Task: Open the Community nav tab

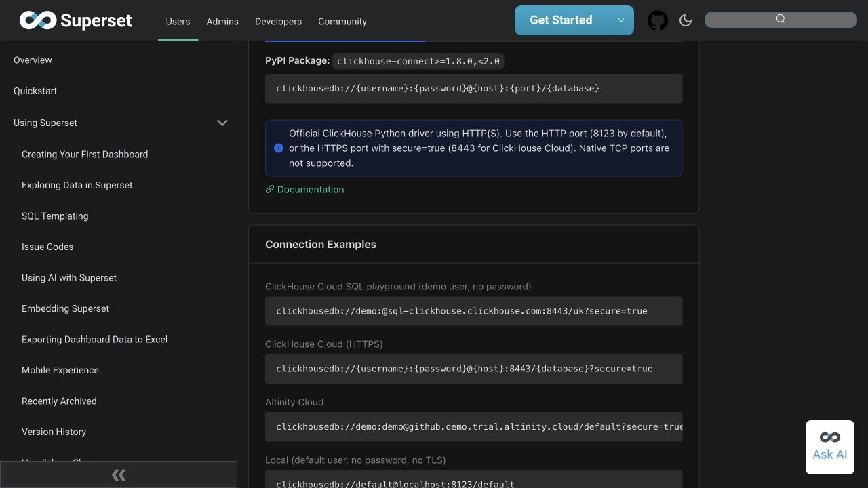Action: 342,21
